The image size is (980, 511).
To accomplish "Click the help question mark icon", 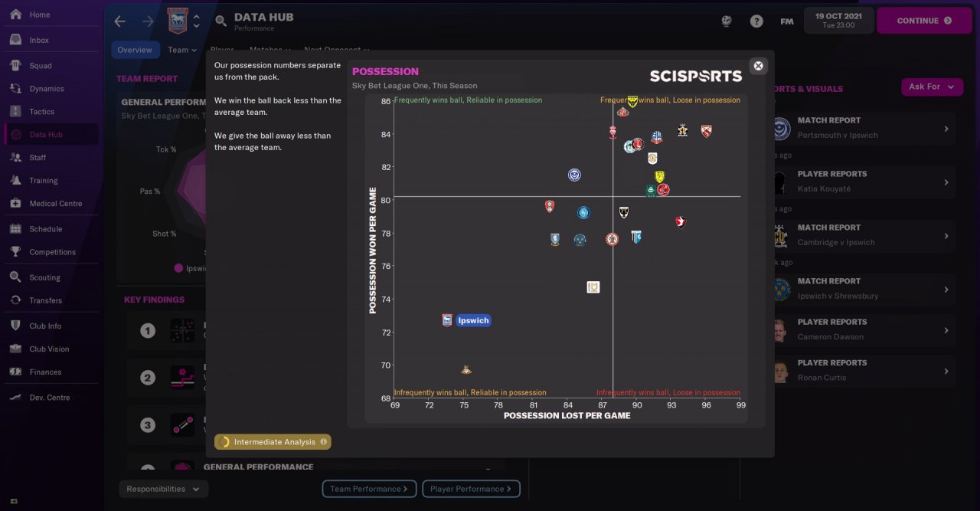I will click(756, 21).
